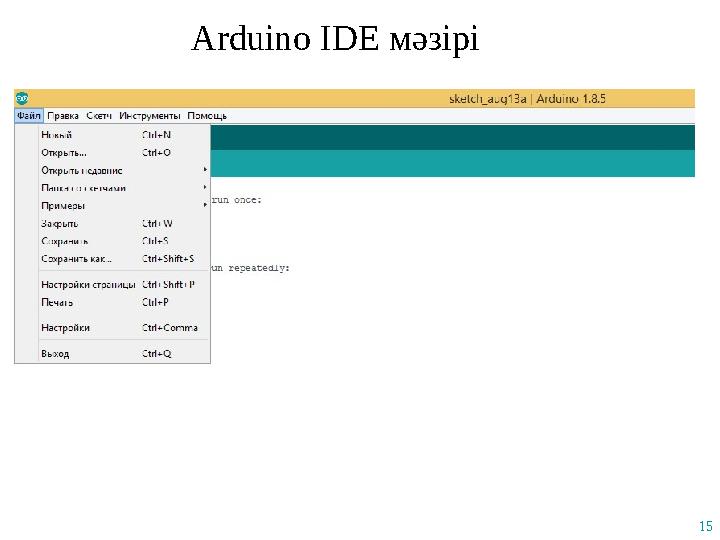
Task: Open the Правка menu
Action: tap(63, 116)
